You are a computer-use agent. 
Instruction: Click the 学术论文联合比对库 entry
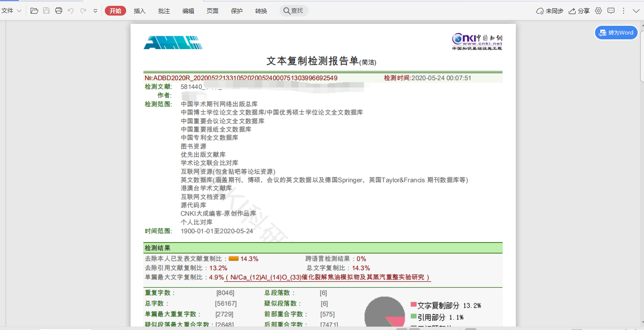point(210,163)
